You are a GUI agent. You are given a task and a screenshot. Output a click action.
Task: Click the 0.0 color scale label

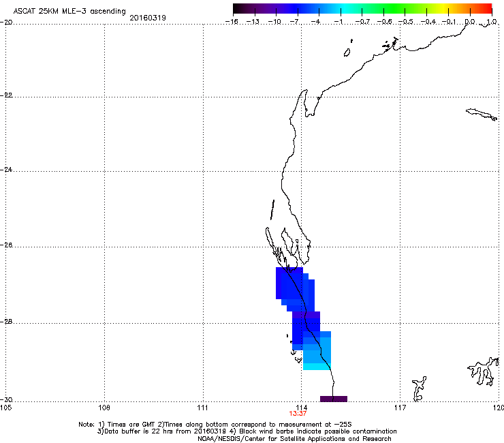[470, 22]
